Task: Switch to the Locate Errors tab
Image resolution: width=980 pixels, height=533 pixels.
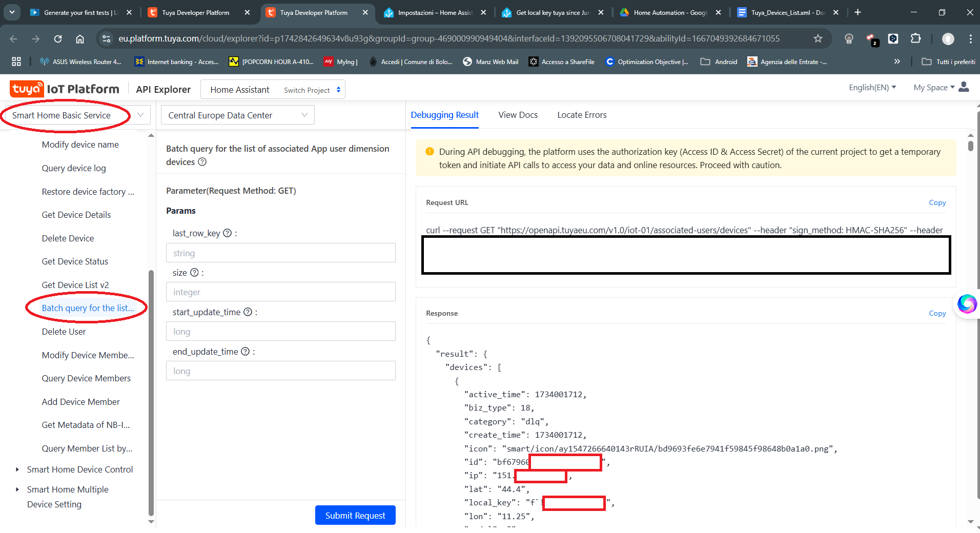Action: [582, 115]
